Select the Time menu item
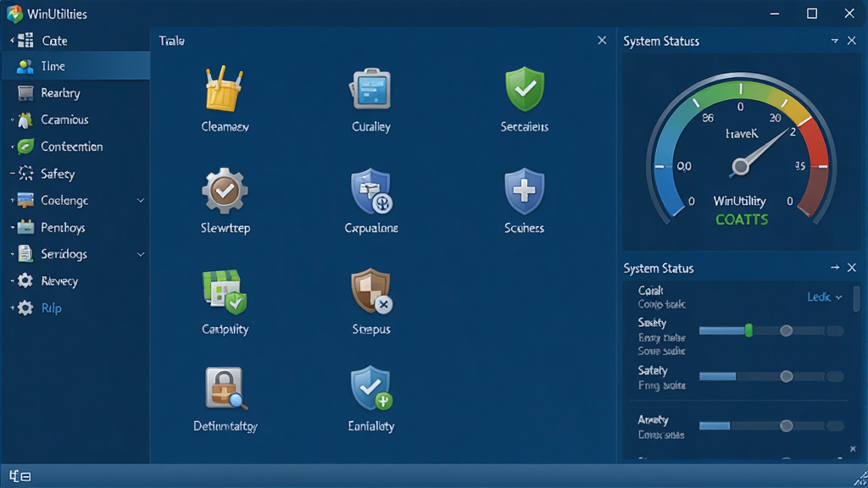Screen dimensions: 868x488 point(76,66)
